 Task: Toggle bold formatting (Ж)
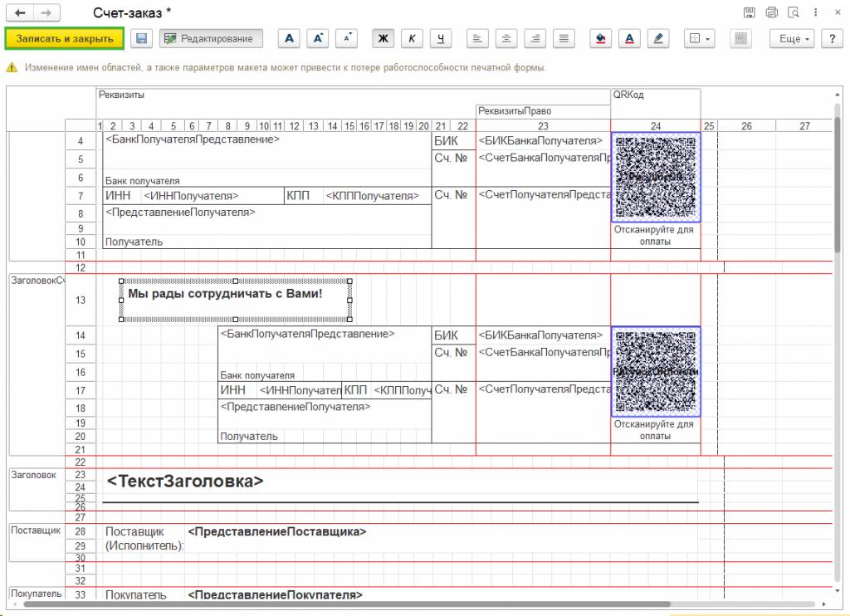pos(383,38)
